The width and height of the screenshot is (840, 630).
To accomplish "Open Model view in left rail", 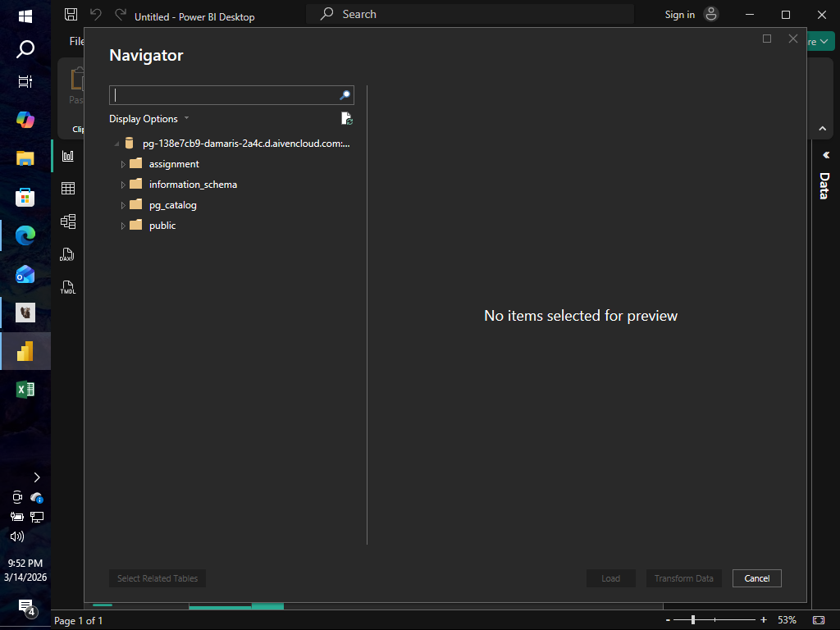I will 68,221.
